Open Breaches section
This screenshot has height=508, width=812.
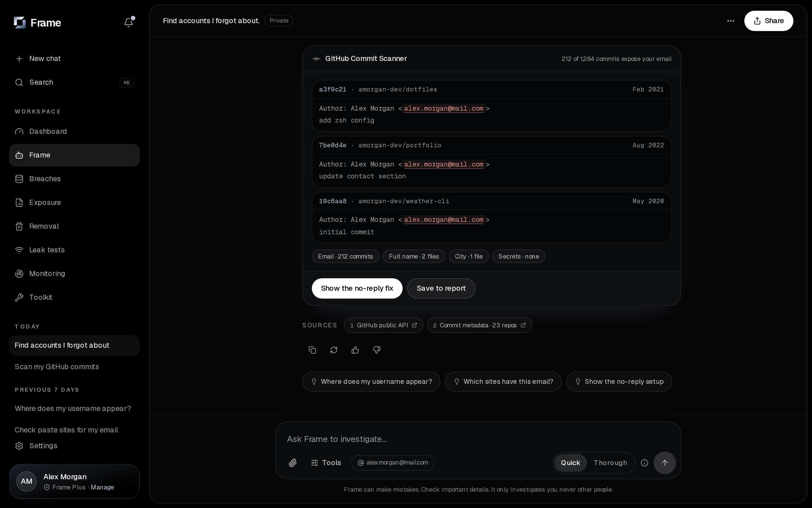(x=74, y=179)
